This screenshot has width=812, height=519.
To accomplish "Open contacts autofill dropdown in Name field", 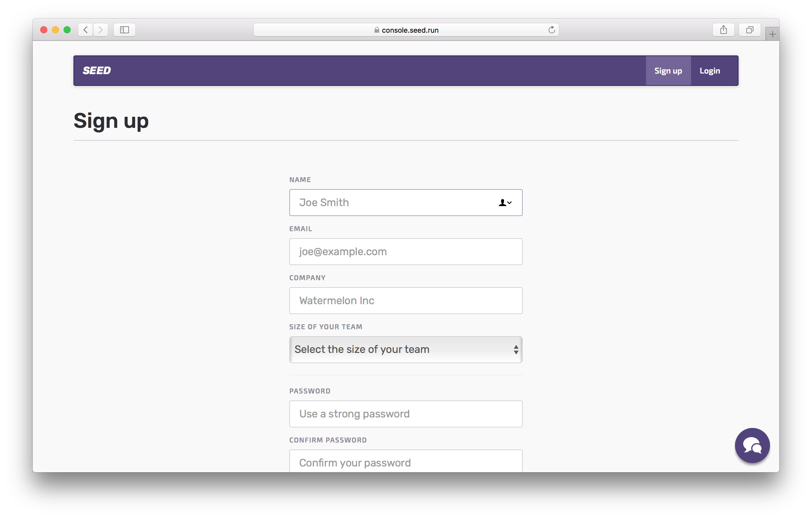I will (x=505, y=203).
